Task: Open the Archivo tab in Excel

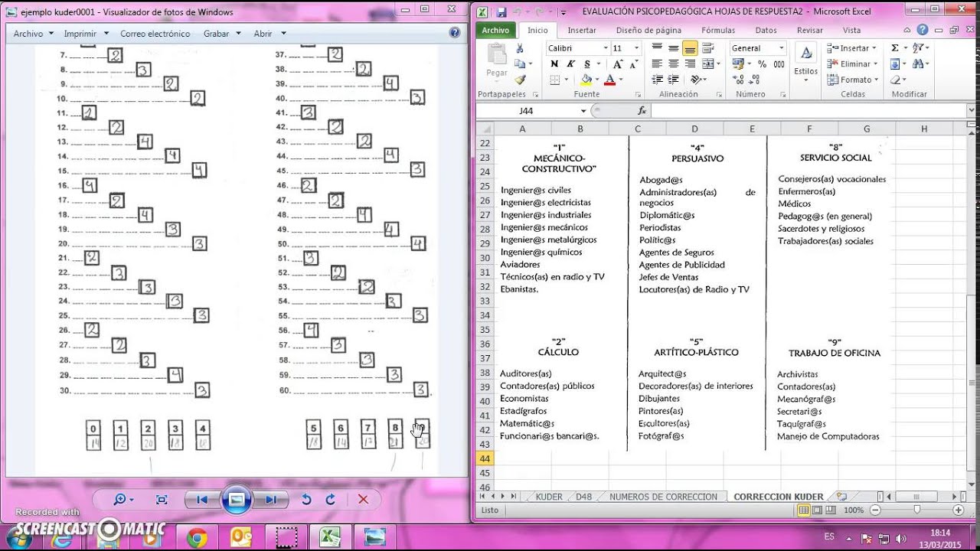Action: [496, 30]
